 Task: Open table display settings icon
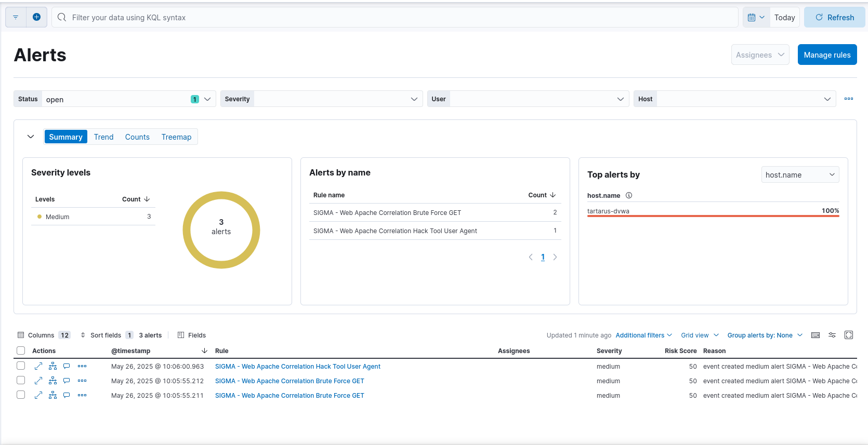pyautogui.click(x=832, y=335)
